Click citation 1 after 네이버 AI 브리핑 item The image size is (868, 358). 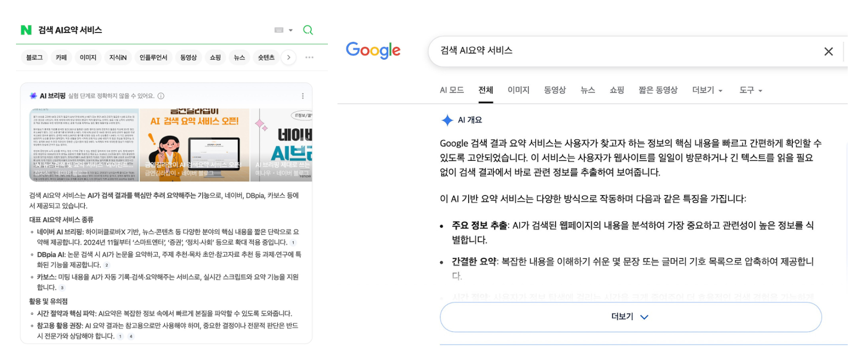[293, 242]
